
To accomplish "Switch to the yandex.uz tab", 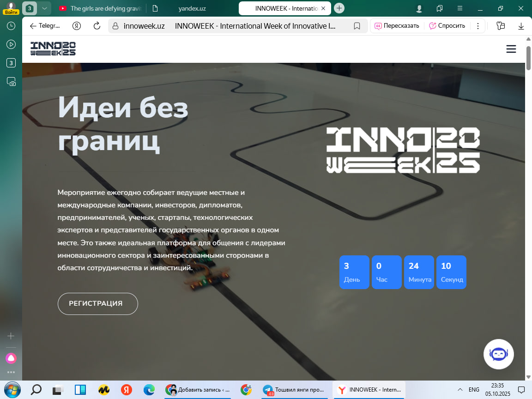I will [192, 8].
